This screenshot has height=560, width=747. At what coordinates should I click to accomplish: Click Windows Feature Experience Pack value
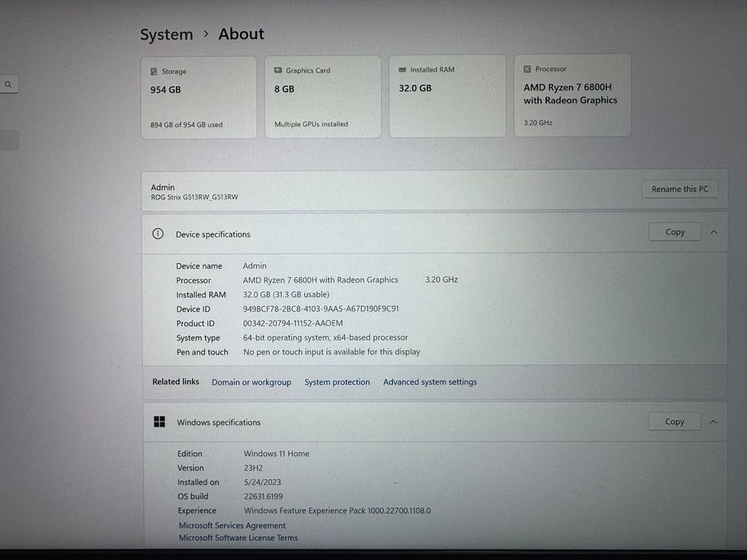tap(337, 510)
